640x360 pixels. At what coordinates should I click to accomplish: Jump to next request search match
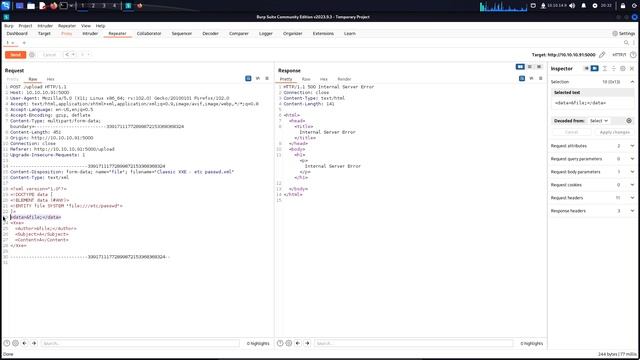[x=34, y=343]
